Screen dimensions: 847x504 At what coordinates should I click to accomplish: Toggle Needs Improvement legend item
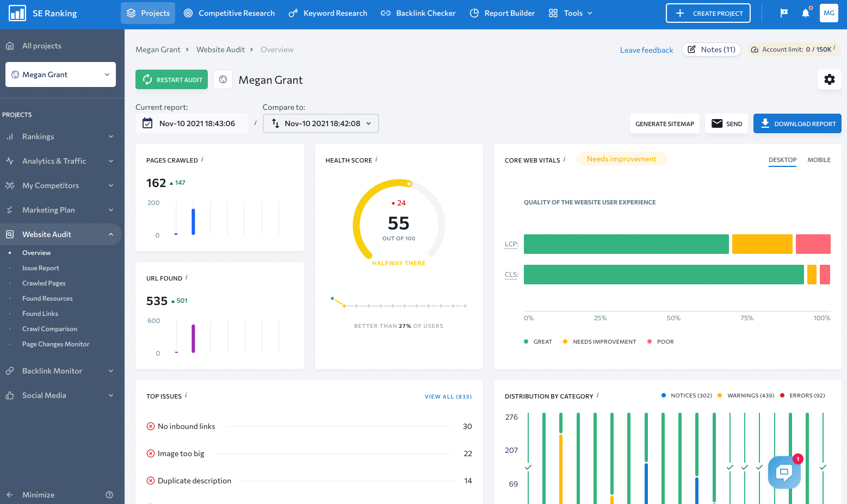(x=599, y=341)
